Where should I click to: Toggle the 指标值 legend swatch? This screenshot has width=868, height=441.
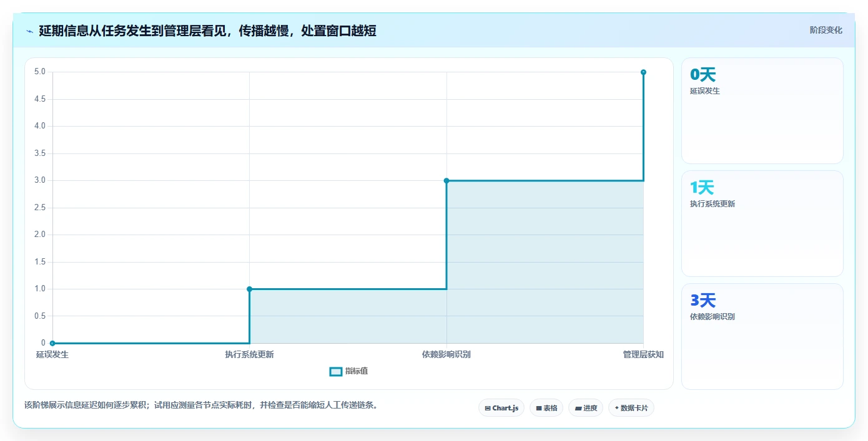(335, 371)
